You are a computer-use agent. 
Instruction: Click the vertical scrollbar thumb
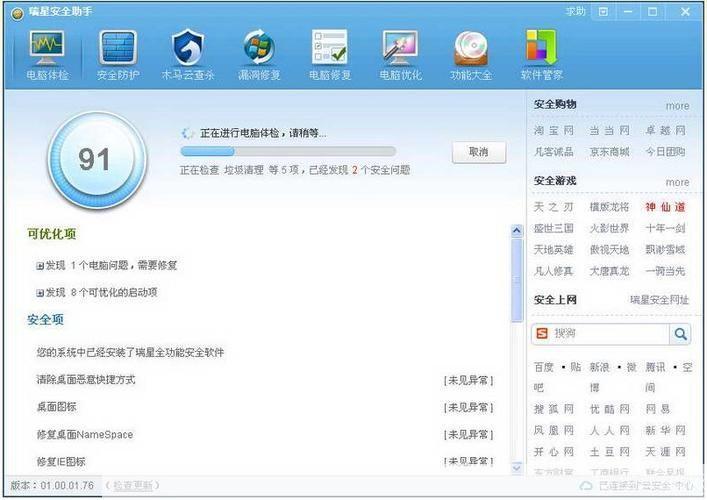(x=517, y=280)
